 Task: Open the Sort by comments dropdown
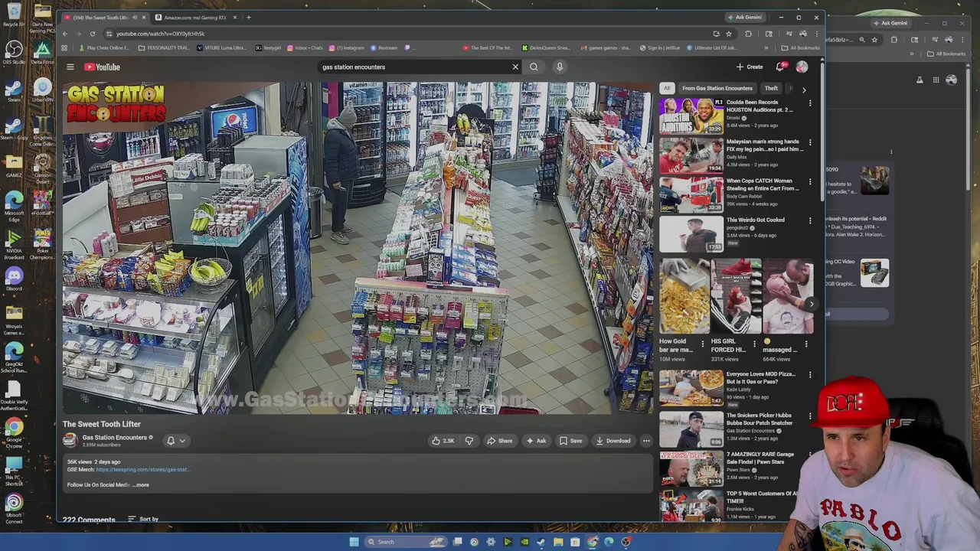pyautogui.click(x=143, y=520)
